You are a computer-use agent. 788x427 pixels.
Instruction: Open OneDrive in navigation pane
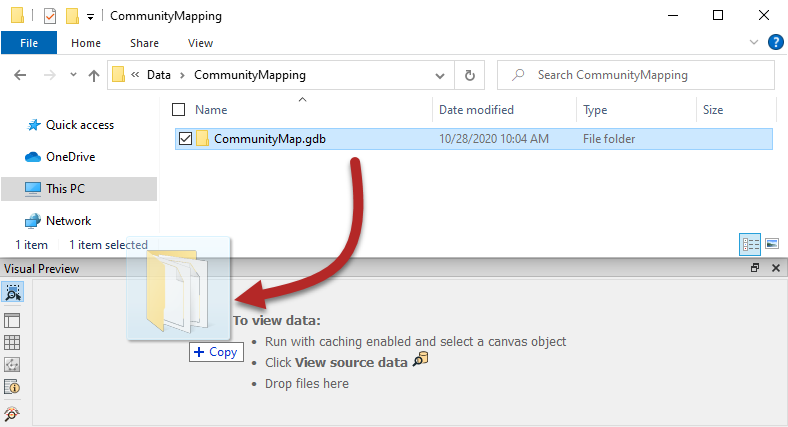click(x=60, y=157)
